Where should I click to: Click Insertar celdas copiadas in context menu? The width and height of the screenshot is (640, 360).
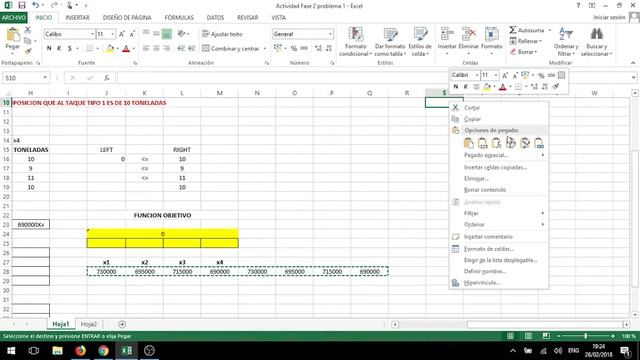pyautogui.click(x=495, y=167)
